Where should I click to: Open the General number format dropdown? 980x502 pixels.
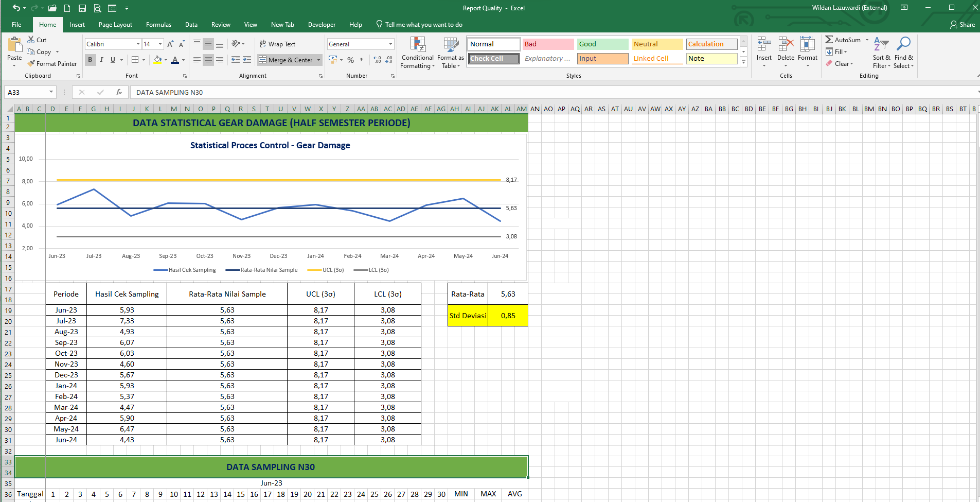[x=390, y=44]
